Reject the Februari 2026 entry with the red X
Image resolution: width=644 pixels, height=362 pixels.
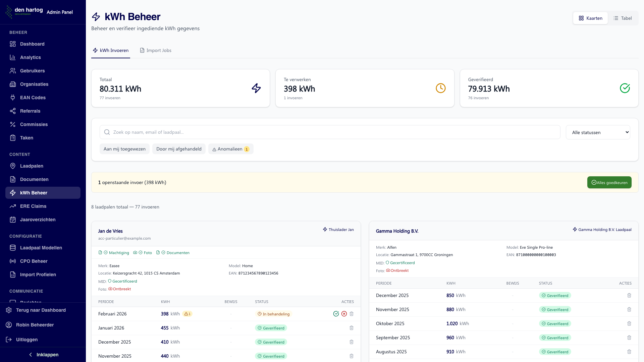point(344,314)
